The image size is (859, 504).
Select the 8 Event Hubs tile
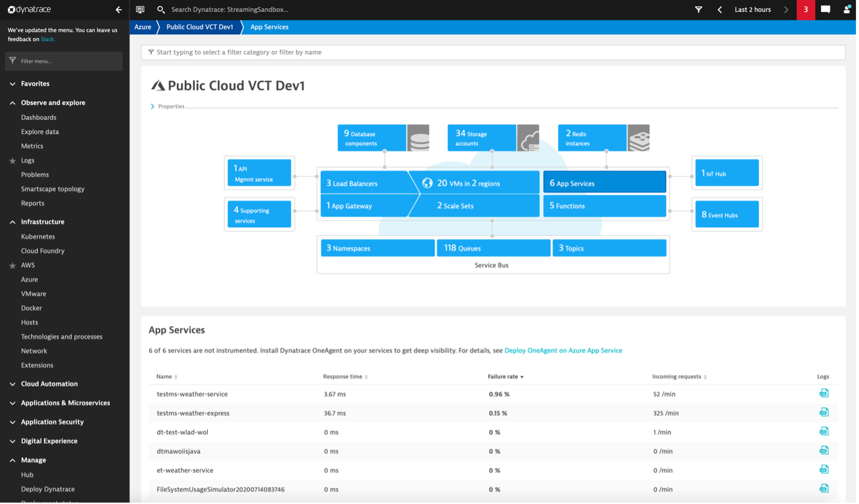(x=727, y=215)
